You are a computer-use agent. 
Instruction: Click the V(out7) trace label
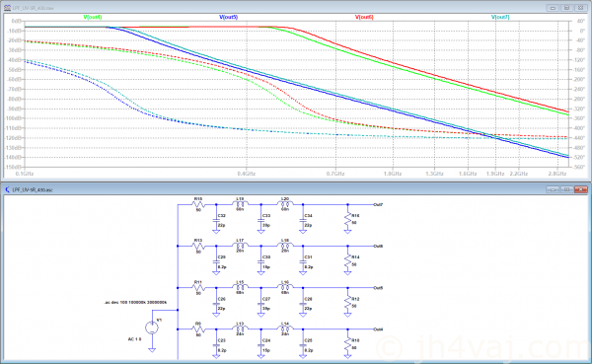click(500, 17)
